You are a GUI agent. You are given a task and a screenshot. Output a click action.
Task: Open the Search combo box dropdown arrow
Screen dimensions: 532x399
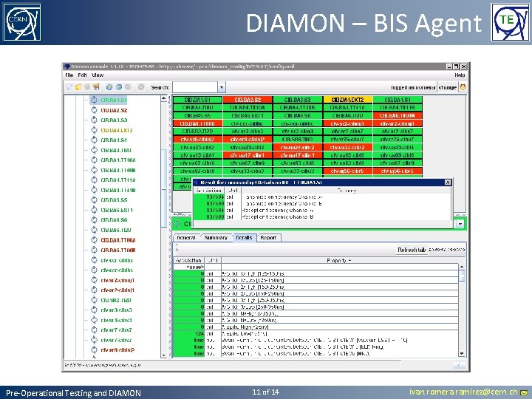pyautogui.click(x=222, y=87)
